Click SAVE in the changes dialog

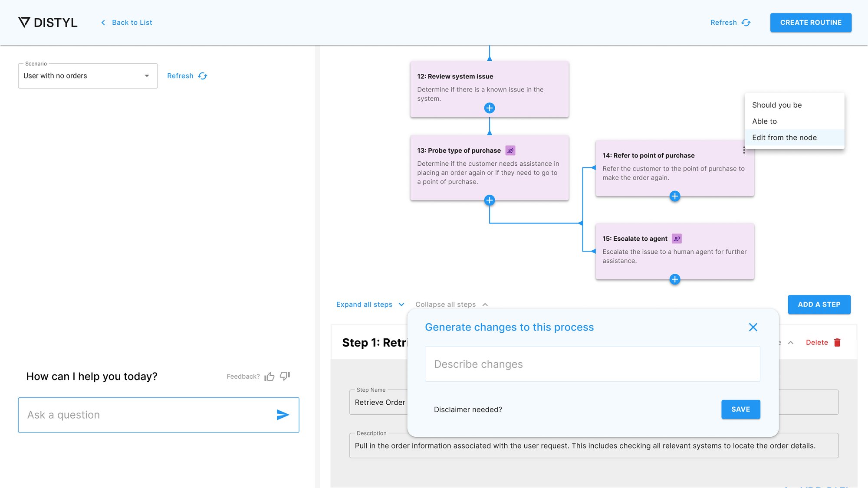click(740, 409)
